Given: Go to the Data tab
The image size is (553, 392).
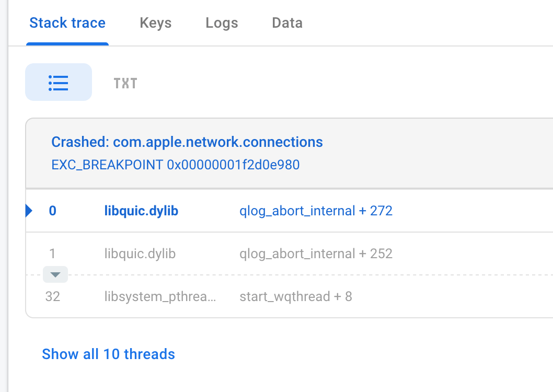Looking at the screenshot, I should click(x=287, y=23).
